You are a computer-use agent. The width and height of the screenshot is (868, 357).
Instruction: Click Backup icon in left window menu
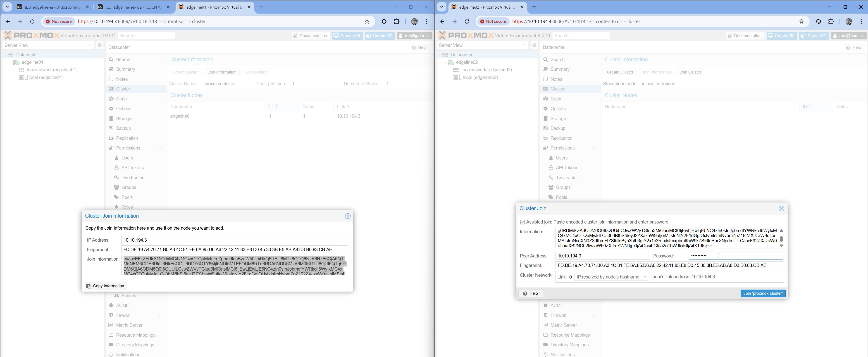click(111, 128)
